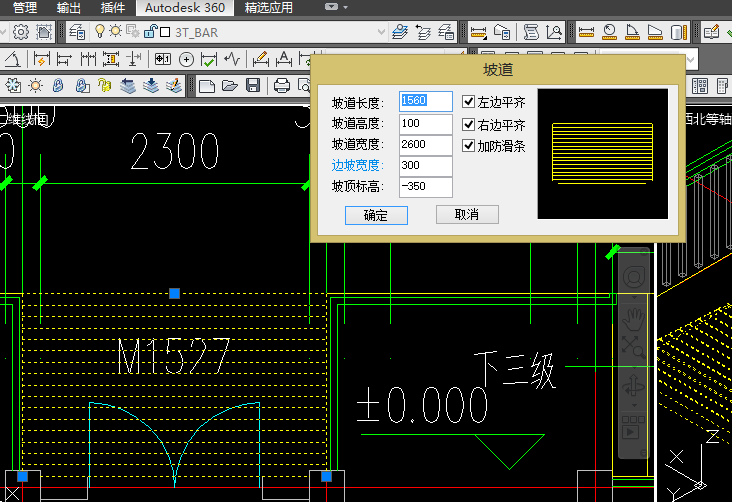Select the measure Radius tool

[x=609, y=32]
